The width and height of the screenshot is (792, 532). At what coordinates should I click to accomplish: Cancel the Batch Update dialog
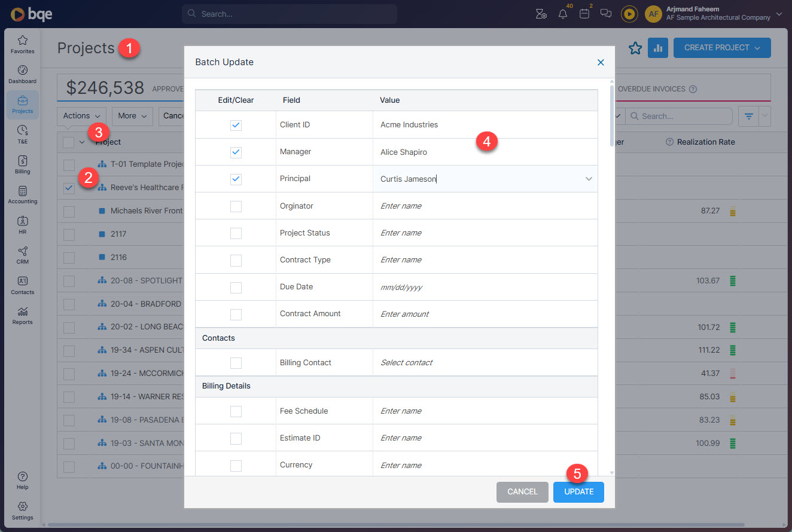coord(522,491)
